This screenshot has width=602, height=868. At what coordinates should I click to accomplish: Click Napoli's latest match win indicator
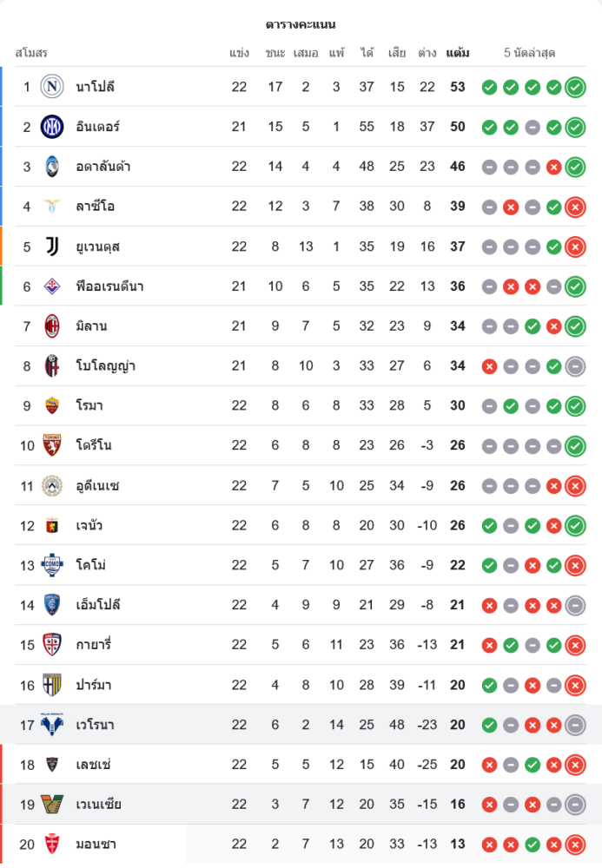click(575, 87)
